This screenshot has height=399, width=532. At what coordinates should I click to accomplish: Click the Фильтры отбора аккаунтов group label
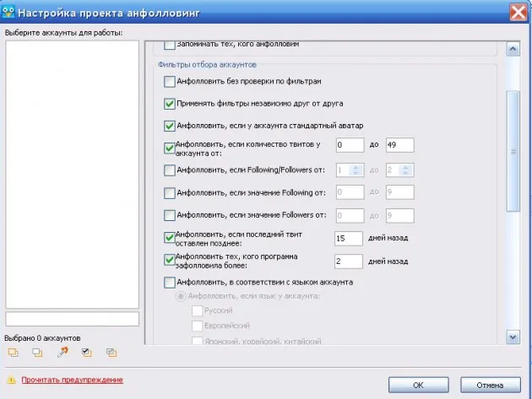207,65
